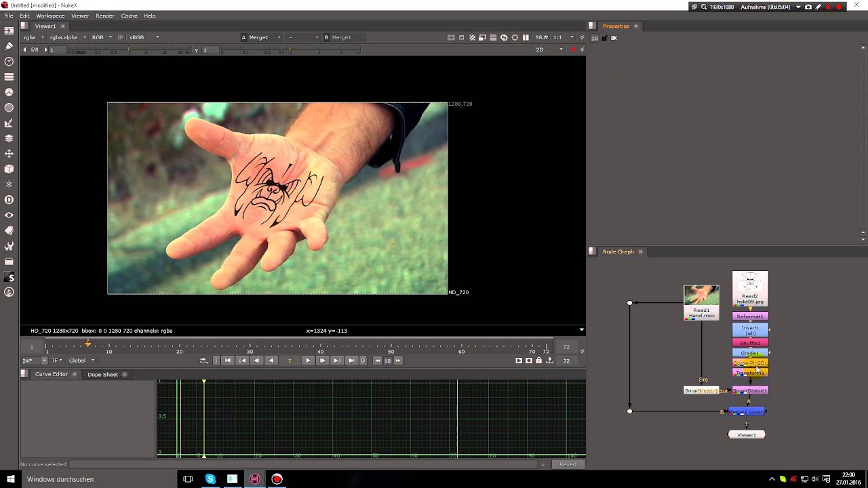
Task: Click the Revert button below the curve editor
Action: [568, 464]
